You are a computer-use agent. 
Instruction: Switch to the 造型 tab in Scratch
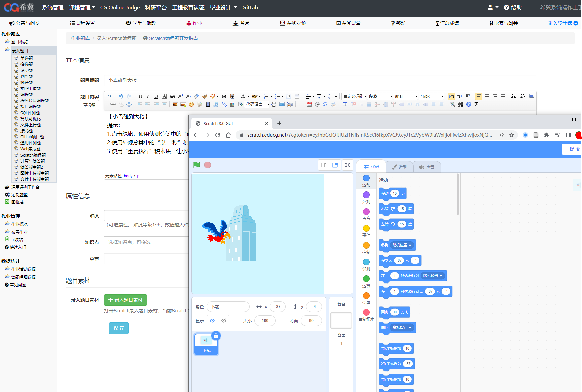pos(399,167)
